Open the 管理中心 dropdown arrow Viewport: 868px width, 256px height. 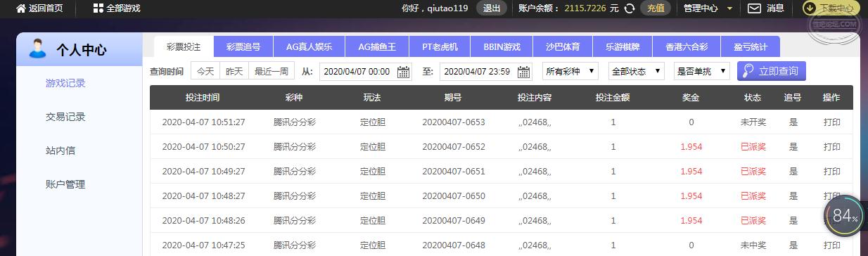[x=729, y=8]
